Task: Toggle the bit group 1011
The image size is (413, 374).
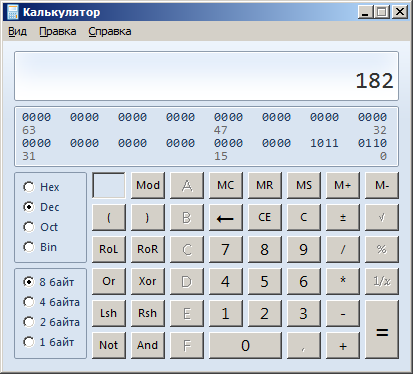Action: click(x=324, y=143)
